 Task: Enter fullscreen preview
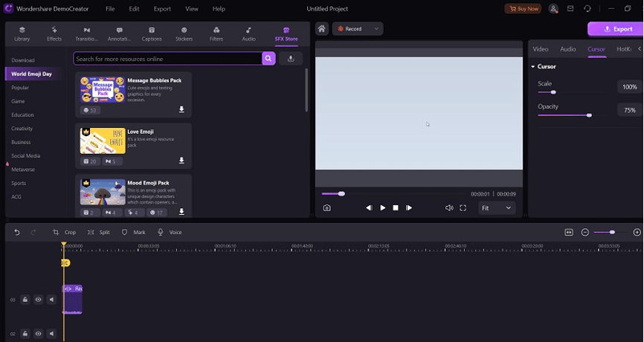click(x=463, y=208)
